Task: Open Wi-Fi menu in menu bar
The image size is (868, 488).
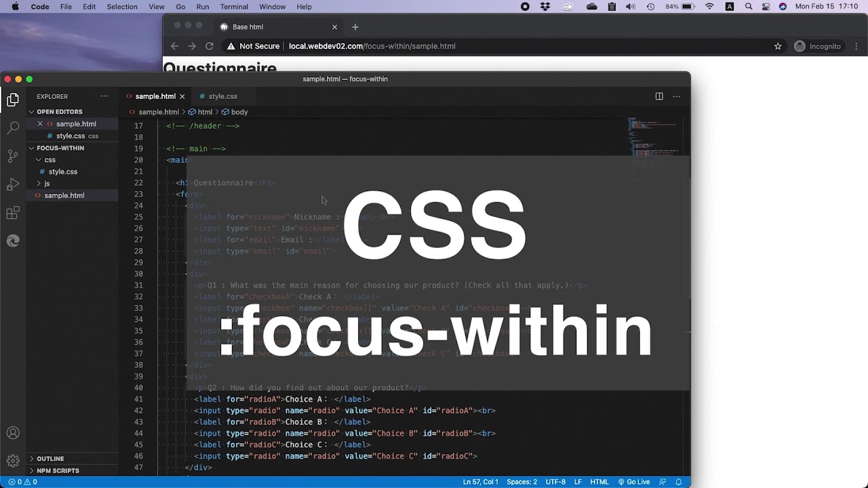Action: pyautogui.click(x=709, y=7)
